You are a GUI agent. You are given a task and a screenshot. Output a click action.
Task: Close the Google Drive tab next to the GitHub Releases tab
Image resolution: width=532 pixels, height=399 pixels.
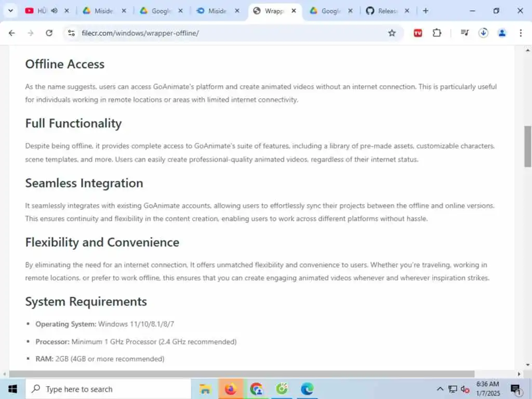351,11
